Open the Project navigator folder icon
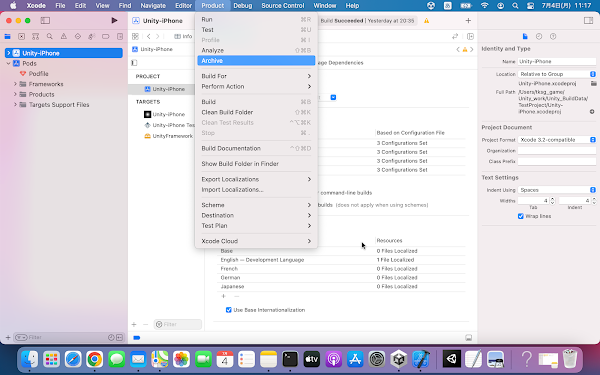Image resolution: width=600 pixels, height=375 pixels. (x=7, y=36)
